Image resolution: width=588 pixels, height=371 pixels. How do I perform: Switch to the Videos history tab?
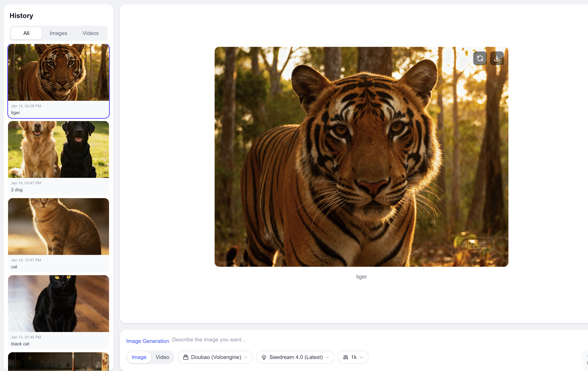(x=90, y=33)
